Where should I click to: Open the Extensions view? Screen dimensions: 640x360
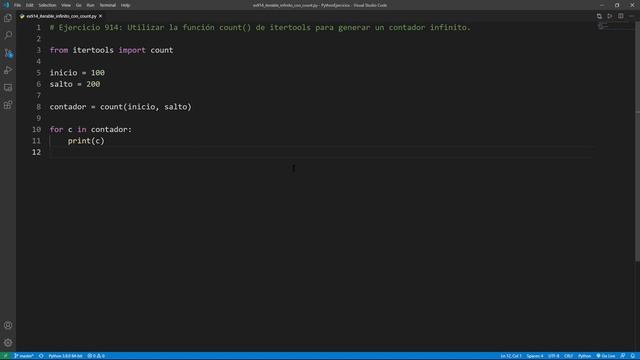click(8, 105)
